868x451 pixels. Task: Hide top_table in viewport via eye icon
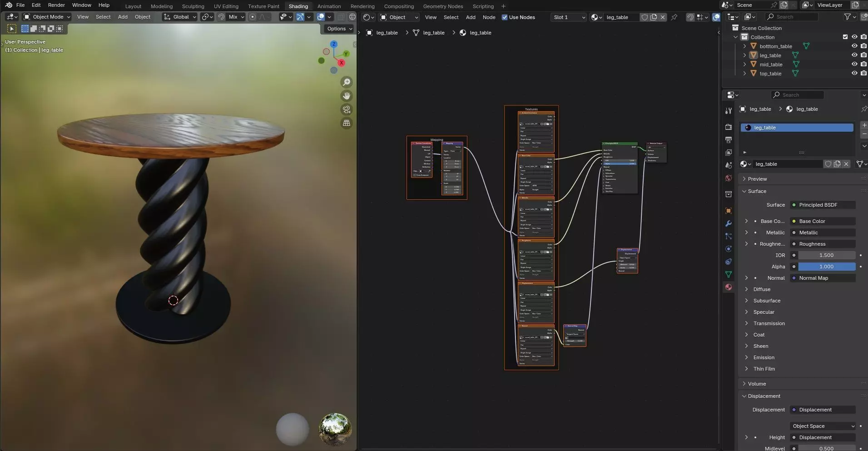click(x=854, y=73)
